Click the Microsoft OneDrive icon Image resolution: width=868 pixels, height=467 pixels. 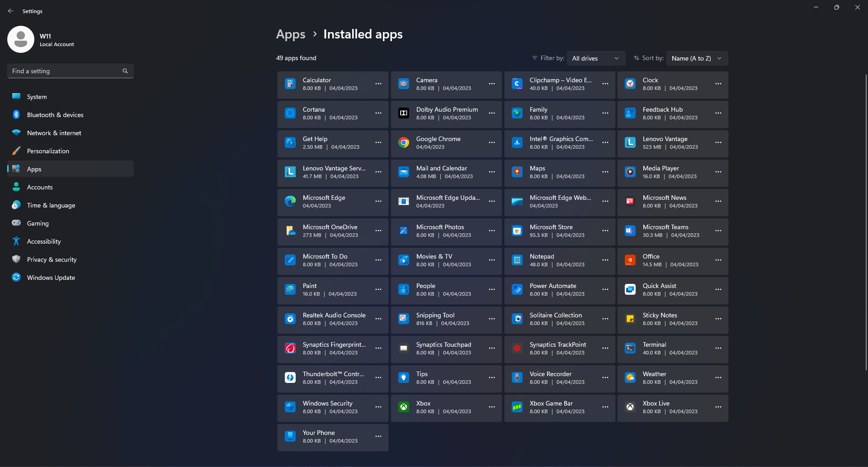pos(290,231)
